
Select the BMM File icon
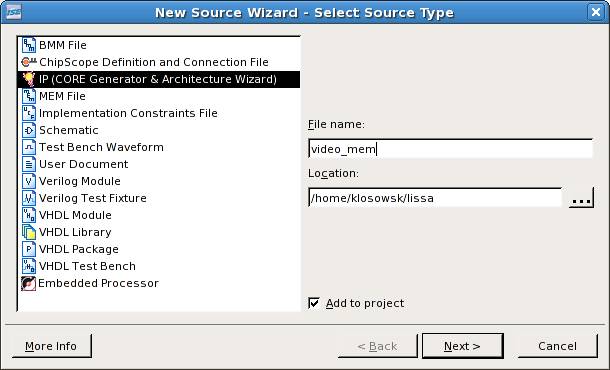click(29, 45)
